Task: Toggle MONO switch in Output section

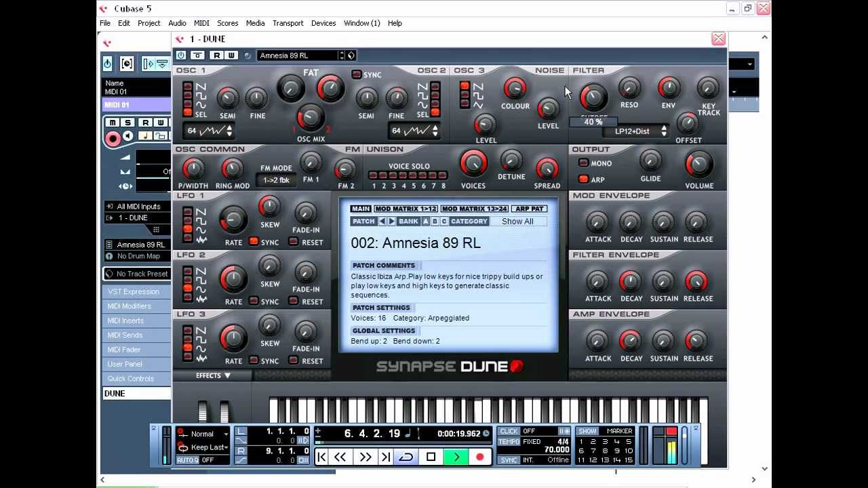Action: (x=583, y=163)
